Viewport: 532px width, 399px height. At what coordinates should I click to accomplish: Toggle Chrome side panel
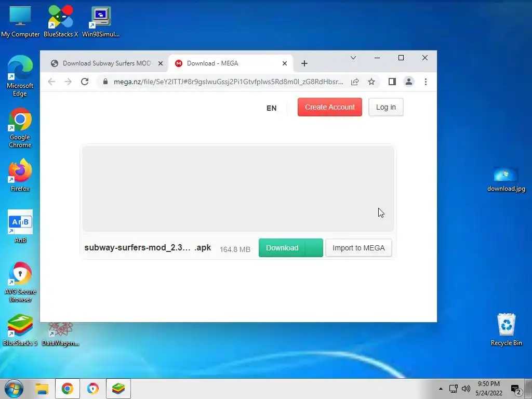coord(392,82)
